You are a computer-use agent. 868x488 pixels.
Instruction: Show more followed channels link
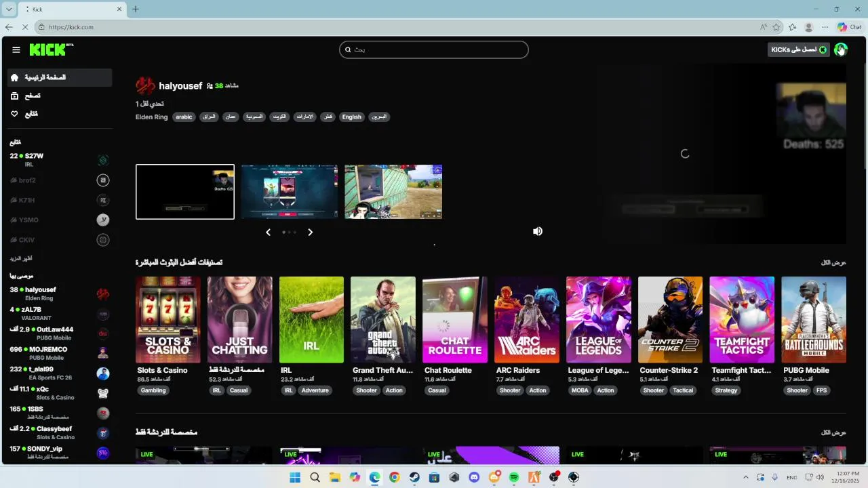pos(21,258)
